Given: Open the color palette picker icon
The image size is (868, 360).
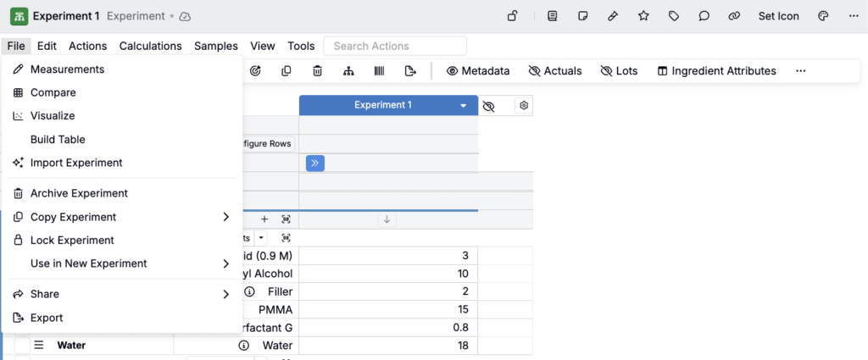Looking at the screenshot, I should coord(822,16).
